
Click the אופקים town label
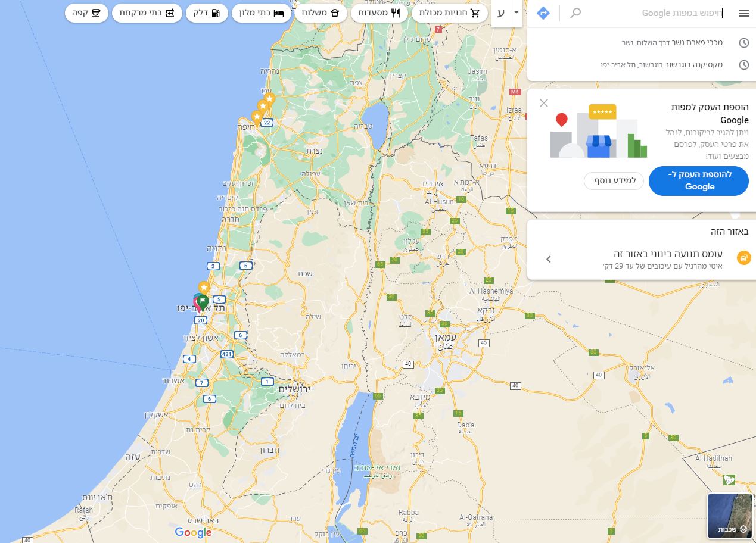tap(166, 506)
